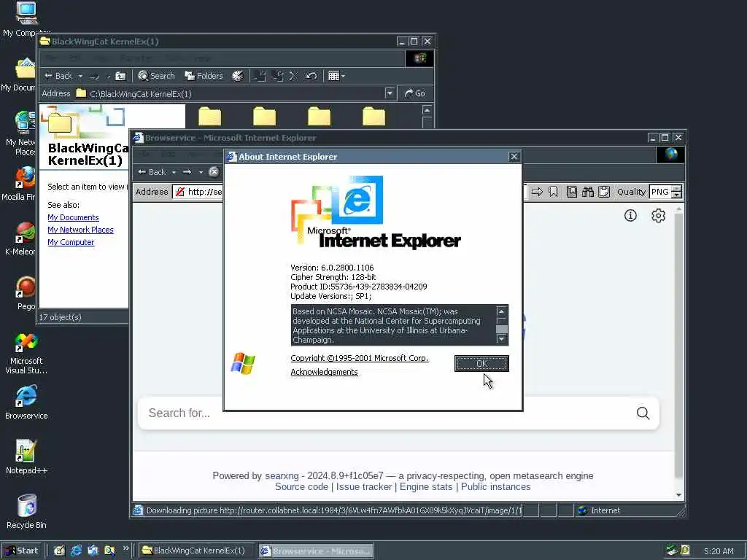Open Back dropdown in Browservice window

pos(174,172)
